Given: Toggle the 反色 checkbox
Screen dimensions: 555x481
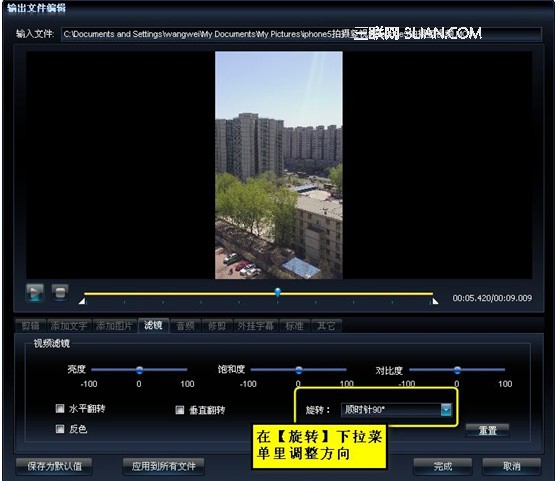Looking at the screenshot, I should [x=60, y=429].
